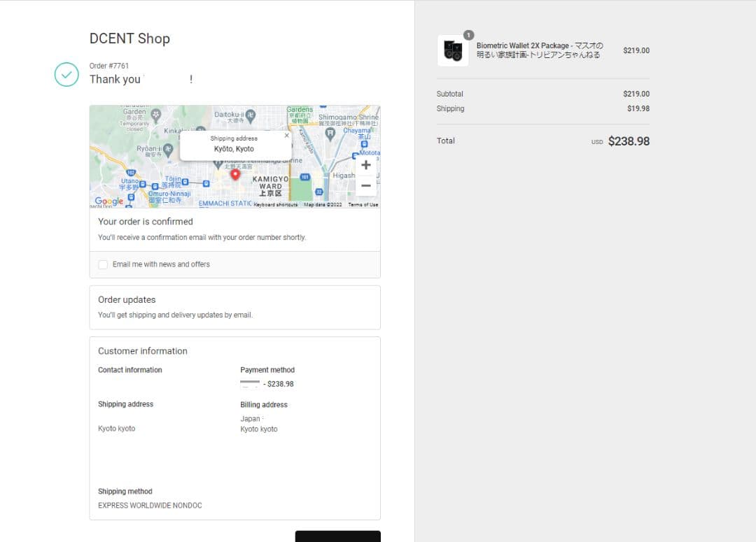Click the green order confirmed checkmark icon
Screen dimensions: 756x542
click(66, 74)
